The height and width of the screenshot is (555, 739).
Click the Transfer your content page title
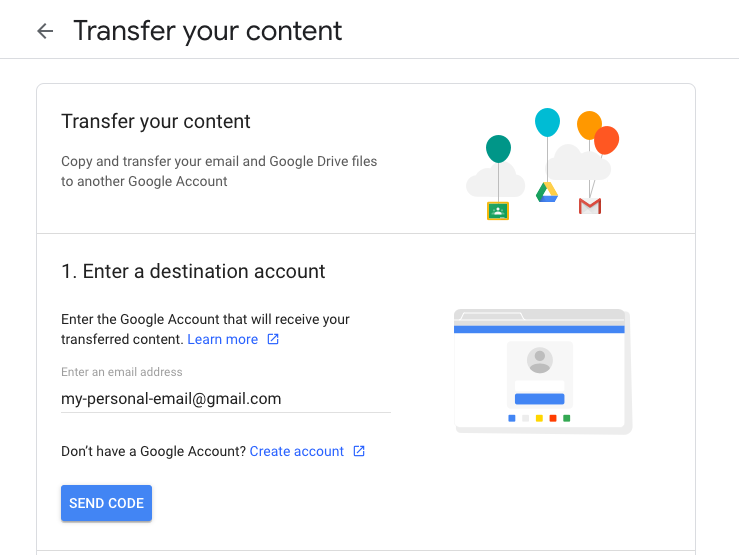tap(207, 32)
